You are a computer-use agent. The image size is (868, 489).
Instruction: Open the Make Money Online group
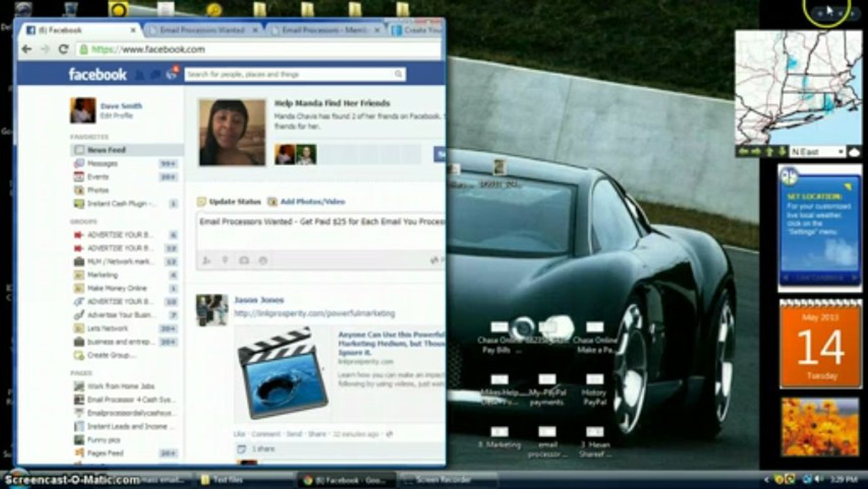[x=126, y=288]
